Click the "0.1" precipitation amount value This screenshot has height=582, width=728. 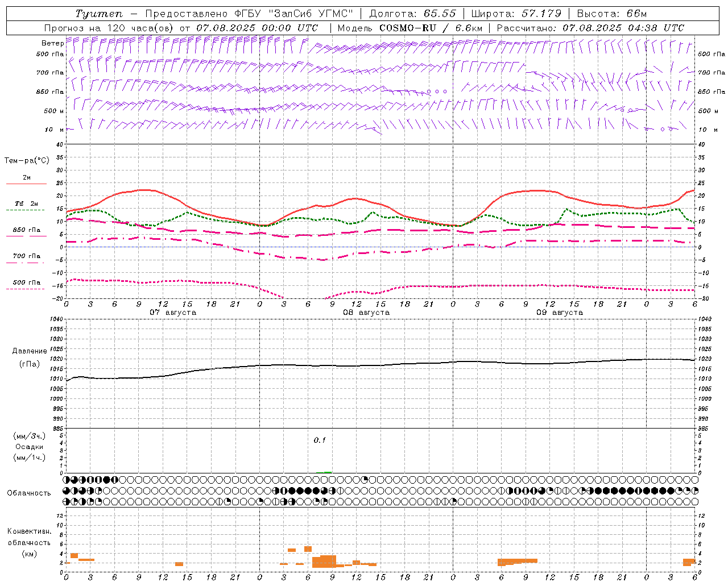point(320,440)
